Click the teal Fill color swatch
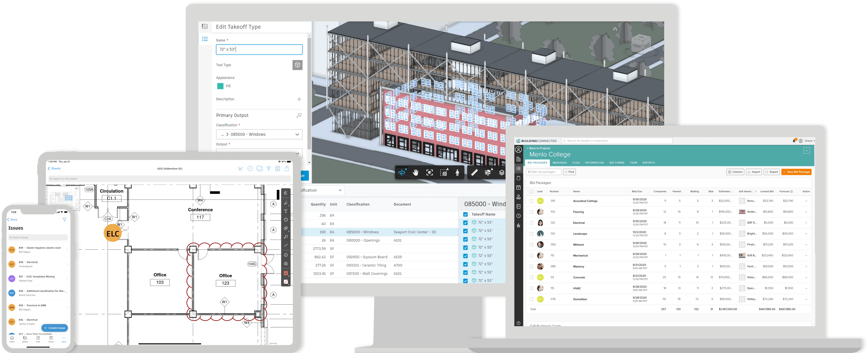The width and height of the screenshot is (868, 353). coord(220,86)
